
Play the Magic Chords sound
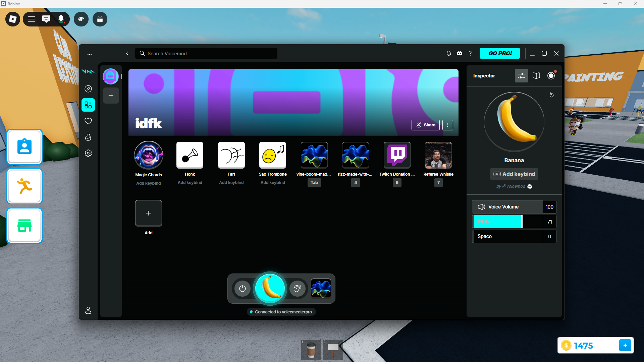pos(149,155)
